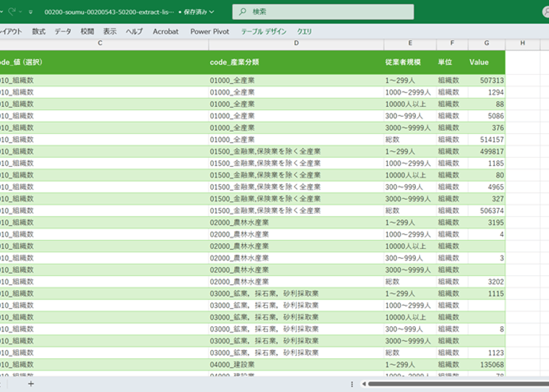
Task: Select column E header
Action: [410, 43]
